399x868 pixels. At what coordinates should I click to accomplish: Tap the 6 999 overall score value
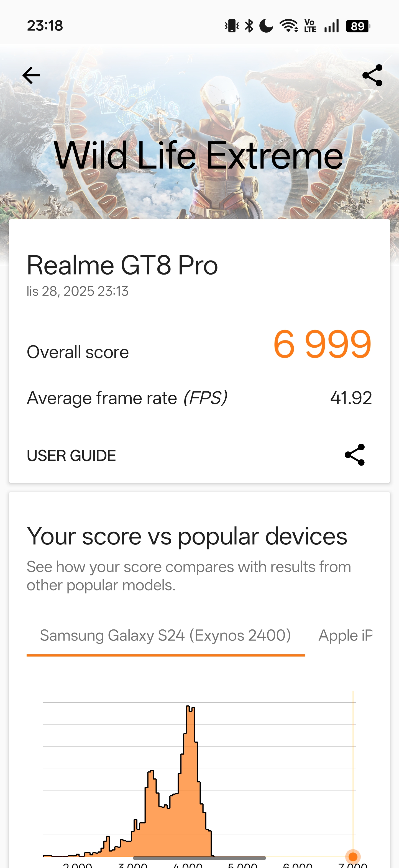point(322,344)
